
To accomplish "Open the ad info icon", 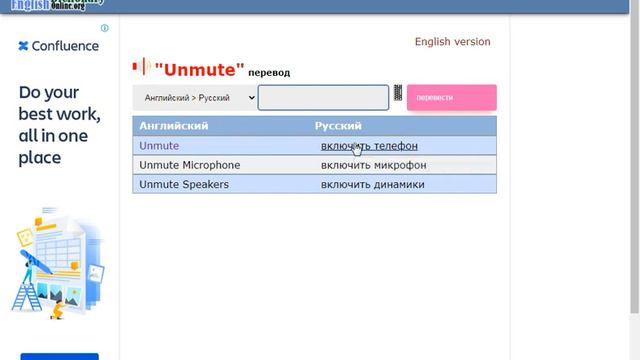I will (x=104, y=28).
